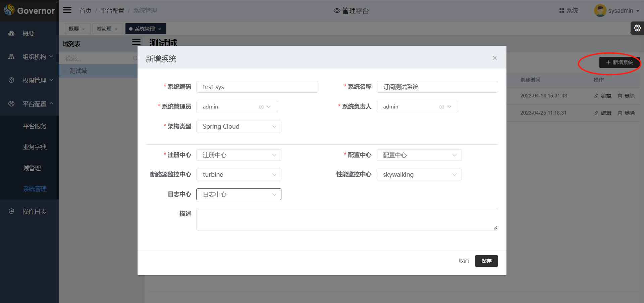Open 平台服务 in the sidebar menu
Viewport: 644px width, 303px height.
click(x=35, y=126)
